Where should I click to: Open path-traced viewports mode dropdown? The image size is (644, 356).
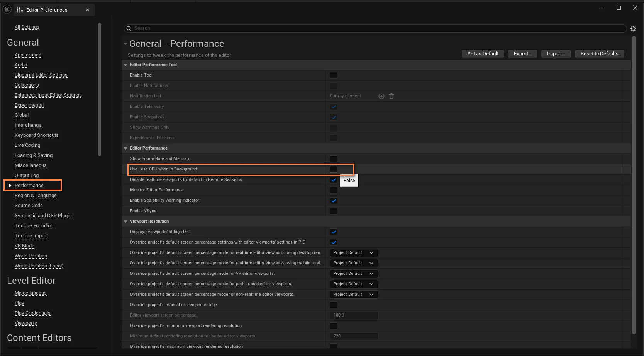(354, 284)
